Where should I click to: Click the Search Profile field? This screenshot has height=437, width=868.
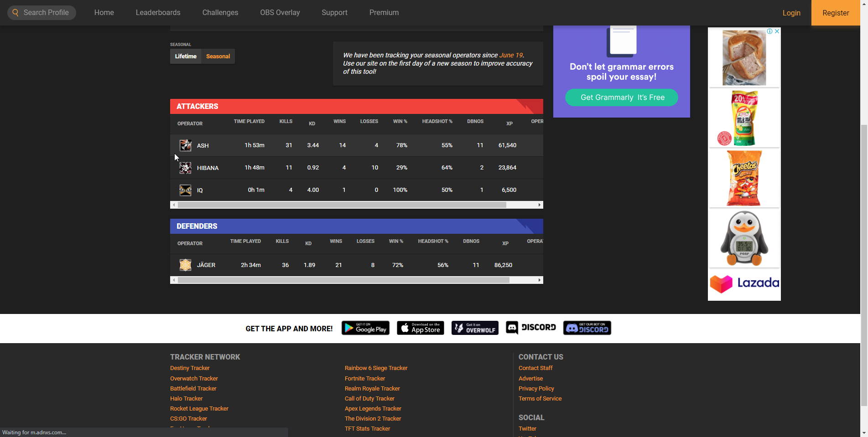[x=42, y=13]
